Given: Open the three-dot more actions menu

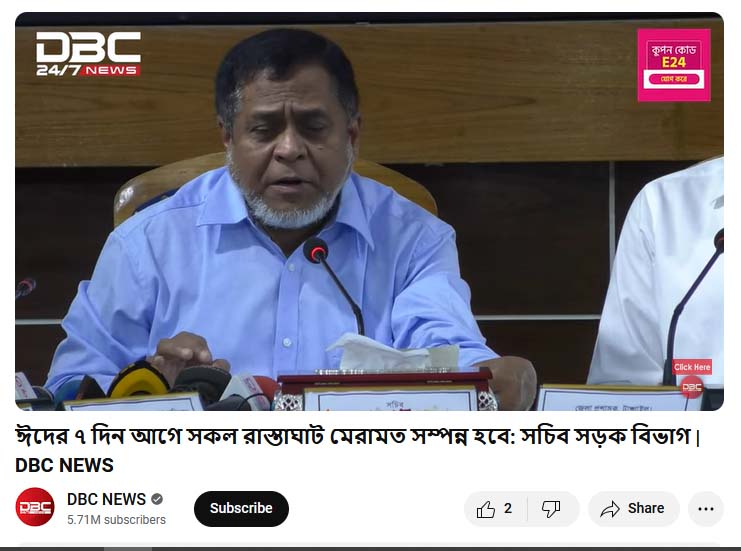Looking at the screenshot, I should point(706,509).
